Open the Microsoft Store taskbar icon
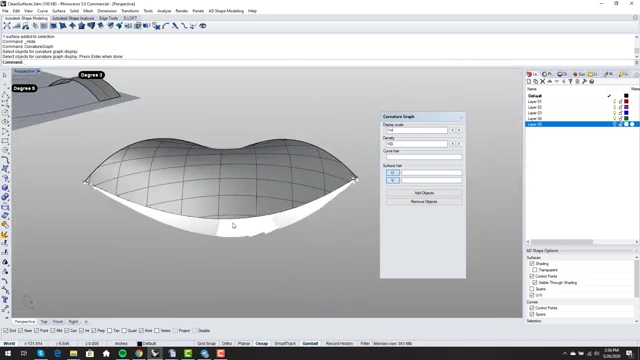 [90, 353]
